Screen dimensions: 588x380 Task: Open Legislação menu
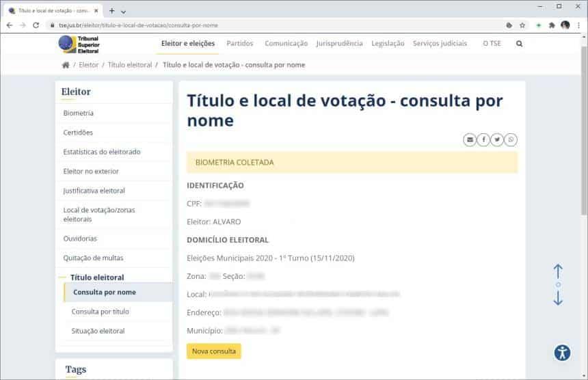[x=388, y=44]
